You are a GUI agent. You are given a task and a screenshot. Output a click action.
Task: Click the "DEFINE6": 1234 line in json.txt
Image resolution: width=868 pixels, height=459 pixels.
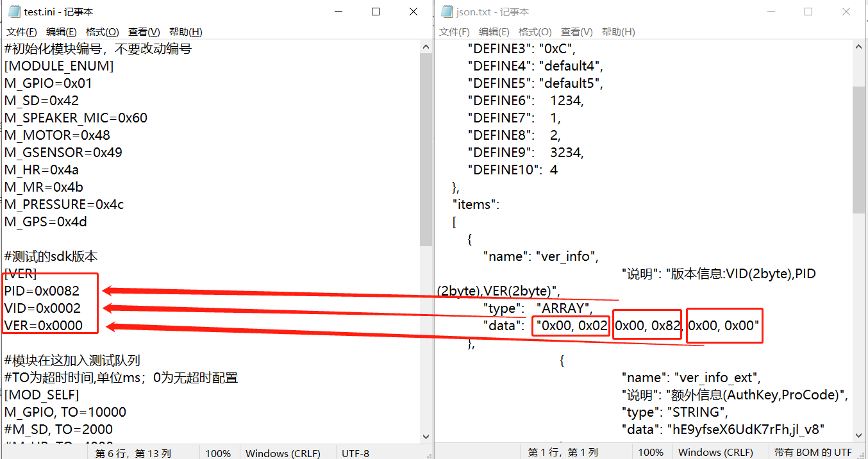pyautogui.click(x=525, y=101)
